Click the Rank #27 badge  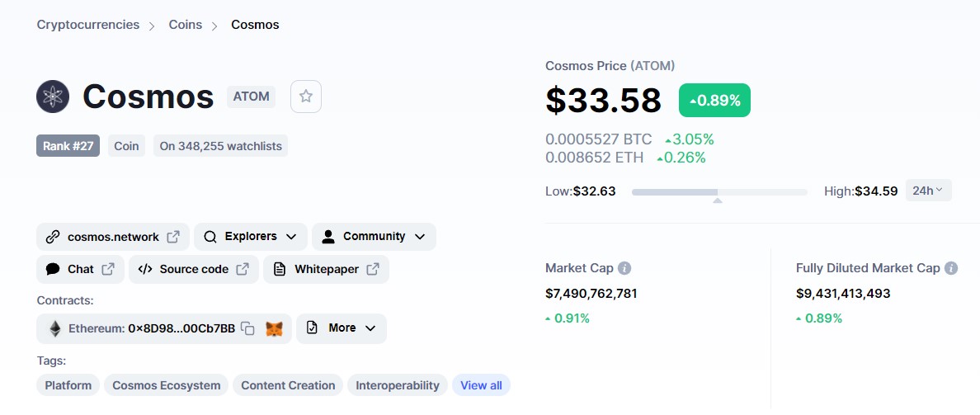pyautogui.click(x=68, y=146)
